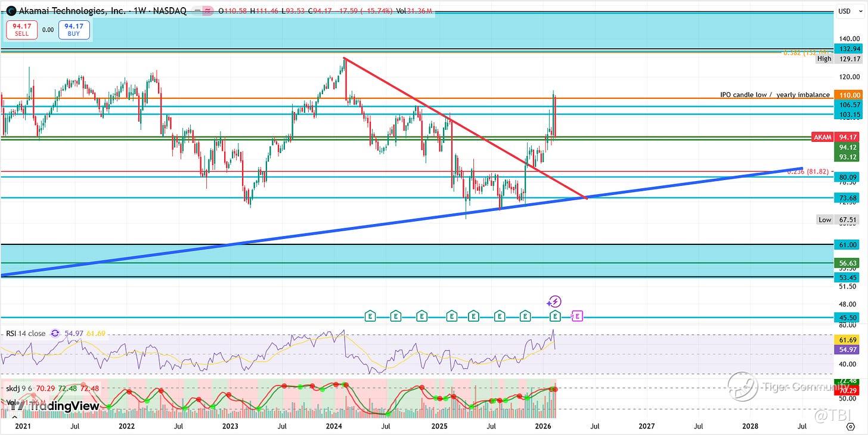This screenshot has width=868, height=435.
Task: Click the green 93.12 price label
Action: tap(848, 157)
